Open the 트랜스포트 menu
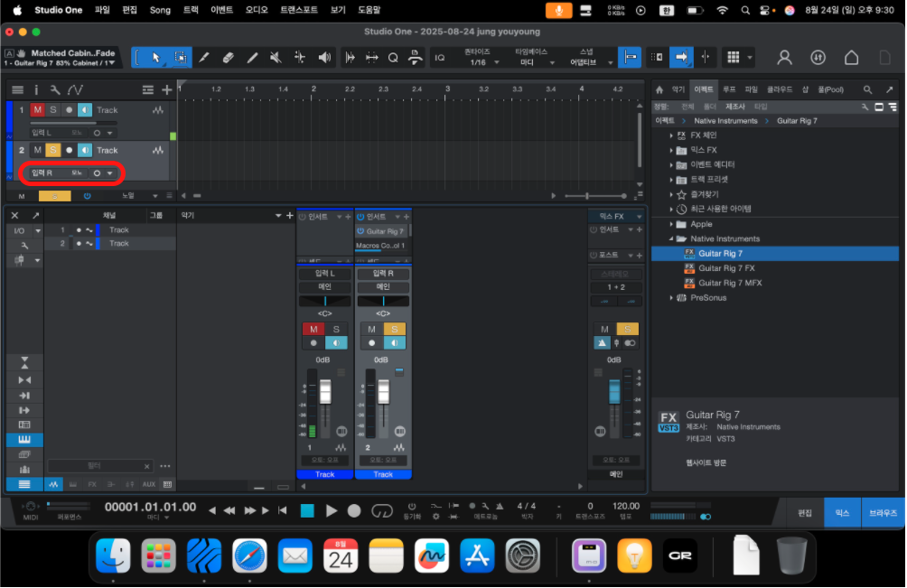The width and height of the screenshot is (907, 588). click(x=298, y=10)
